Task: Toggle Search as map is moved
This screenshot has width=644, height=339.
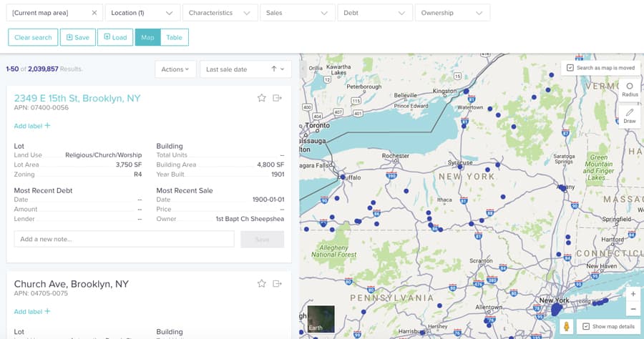Action: click(570, 68)
